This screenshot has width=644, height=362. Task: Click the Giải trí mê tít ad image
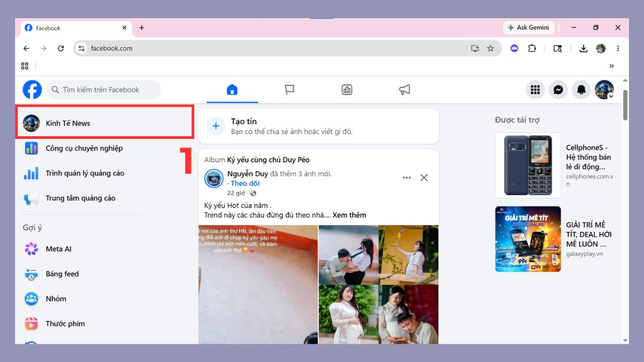click(528, 239)
